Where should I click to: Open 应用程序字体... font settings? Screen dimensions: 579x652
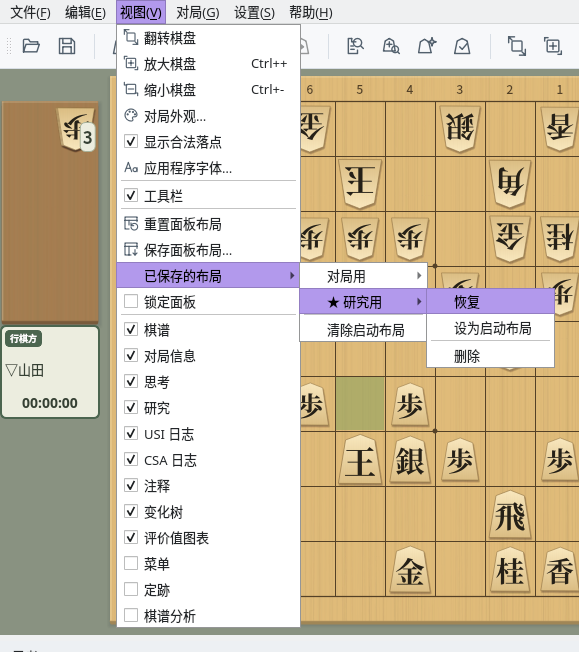[x=208, y=168]
